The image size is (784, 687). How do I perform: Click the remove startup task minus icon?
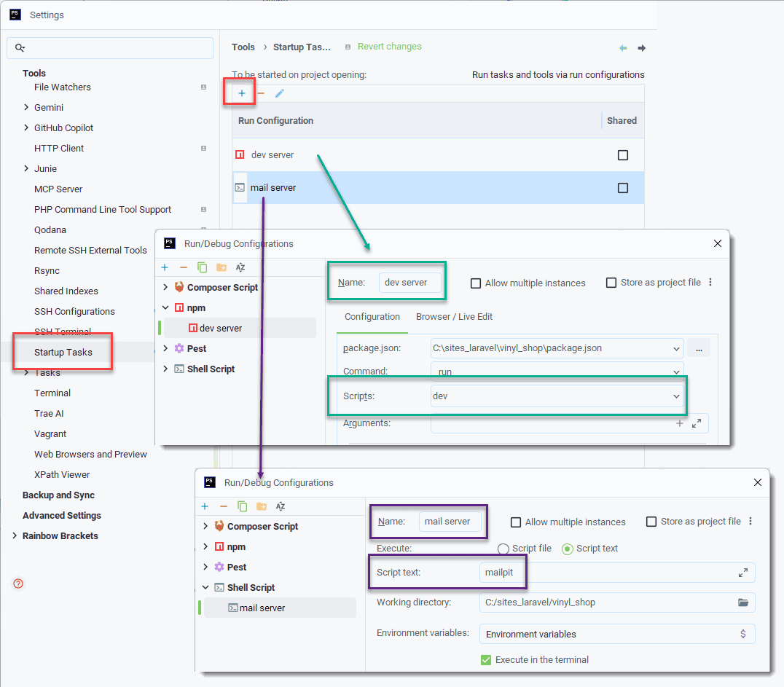(x=261, y=93)
